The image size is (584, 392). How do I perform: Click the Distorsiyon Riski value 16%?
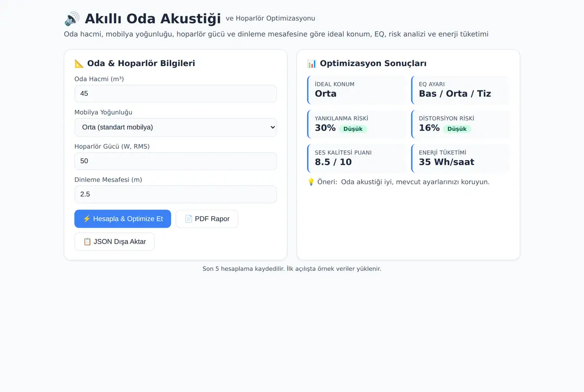(429, 128)
